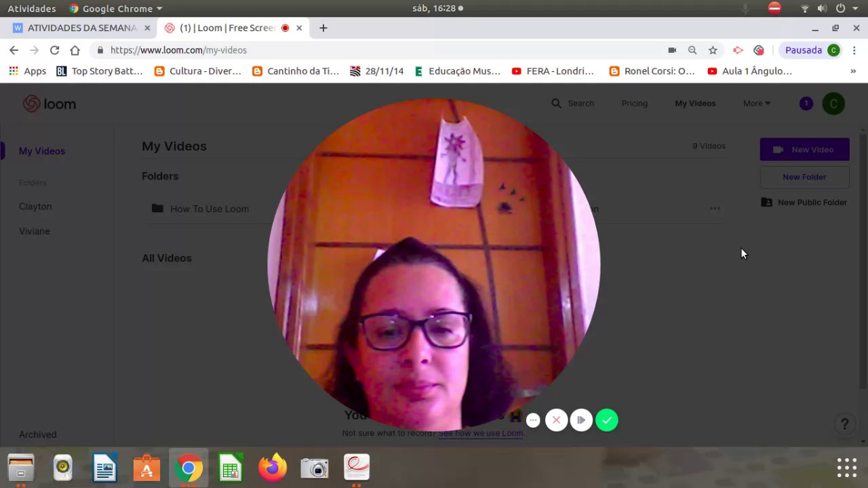Bookmark this page with the star
The image size is (868, 488).
click(713, 50)
